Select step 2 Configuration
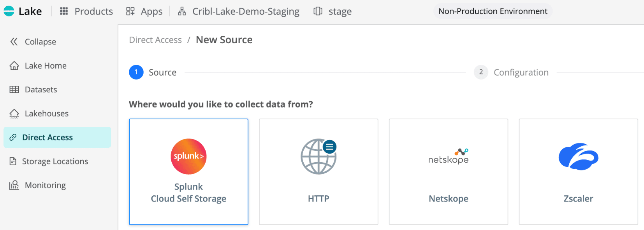The width and height of the screenshot is (644, 230). (511, 72)
